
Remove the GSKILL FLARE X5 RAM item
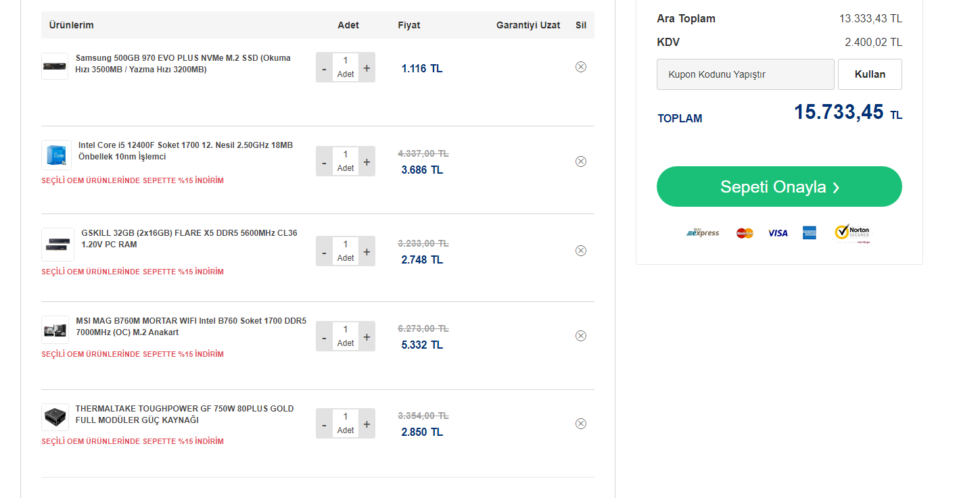point(580,251)
